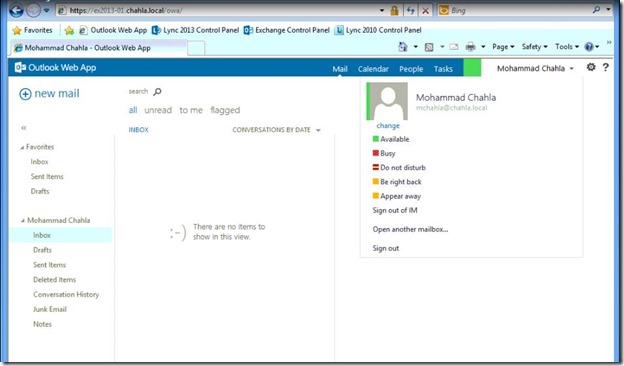624x366 pixels.
Task: Open Conversation History folder
Action: (x=66, y=294)
